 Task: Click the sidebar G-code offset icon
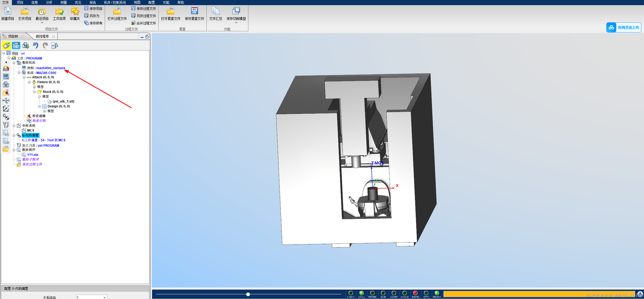[x=6, y=117]
